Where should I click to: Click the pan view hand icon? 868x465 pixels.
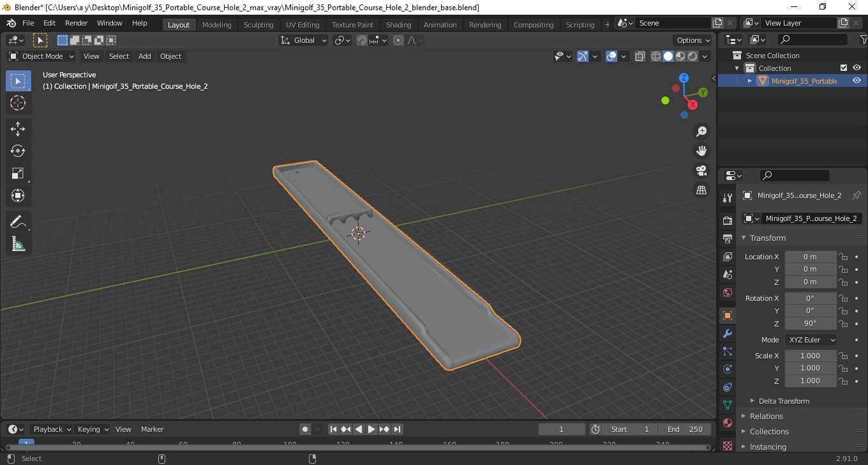[x=701, y=151]
